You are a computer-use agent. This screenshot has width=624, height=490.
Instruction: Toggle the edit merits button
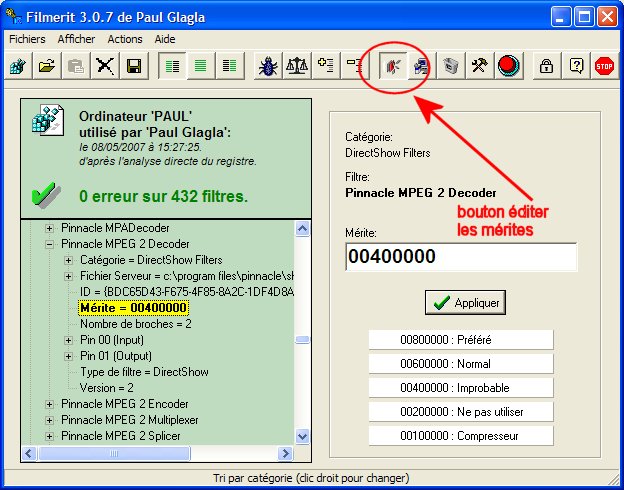[393, 66]
